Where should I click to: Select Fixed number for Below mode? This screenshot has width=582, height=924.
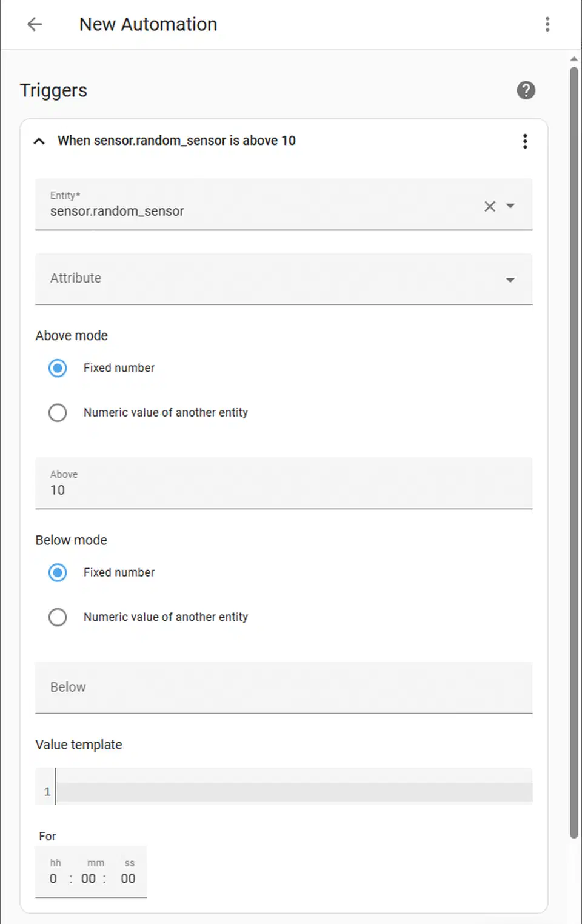tap(58, 572)
